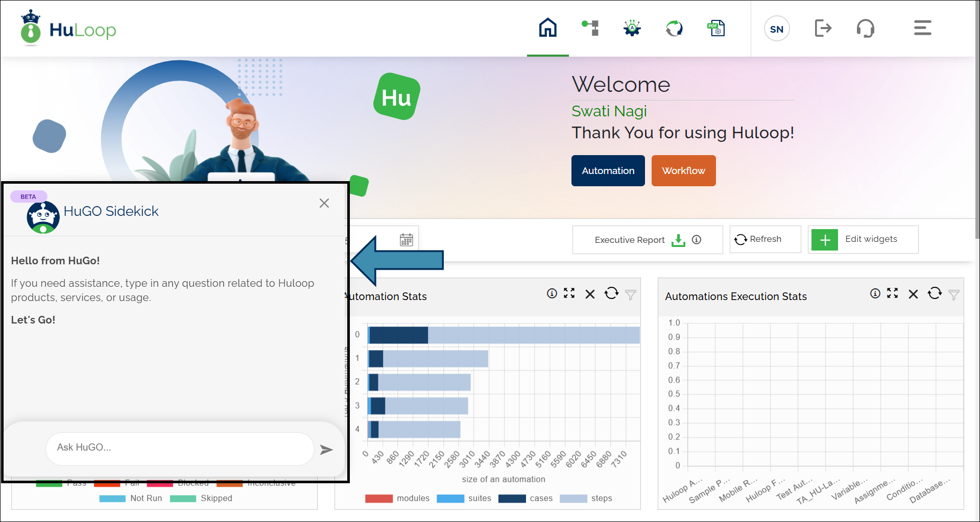Viewport: 980px width, 522px height.
Task: Open the green circular sync icon in header
Action: point(674,28)
